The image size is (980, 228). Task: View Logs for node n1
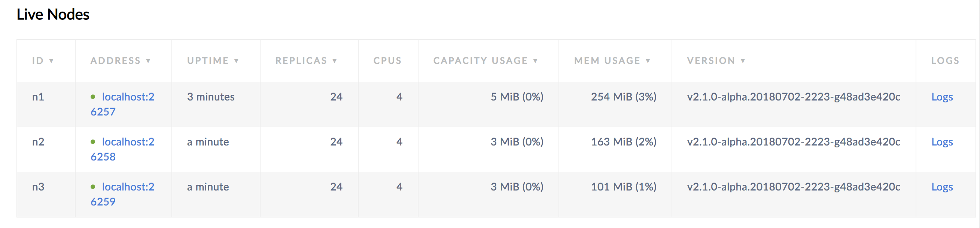(x=942, y=96)
